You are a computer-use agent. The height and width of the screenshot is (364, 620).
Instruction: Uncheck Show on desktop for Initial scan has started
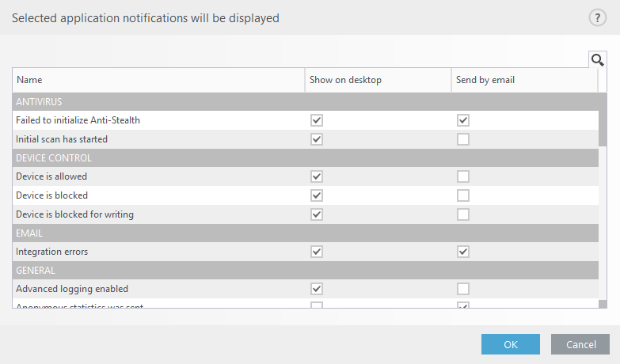(x=317, y=139)
